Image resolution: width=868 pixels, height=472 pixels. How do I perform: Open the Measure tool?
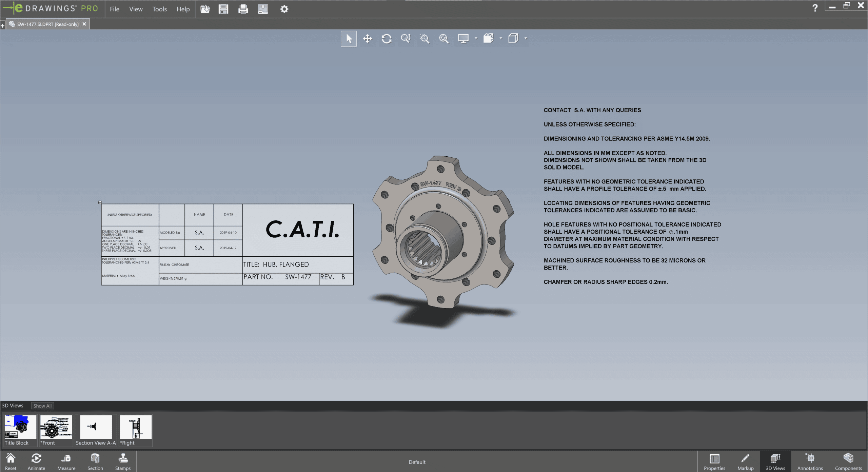coord(66,461)
